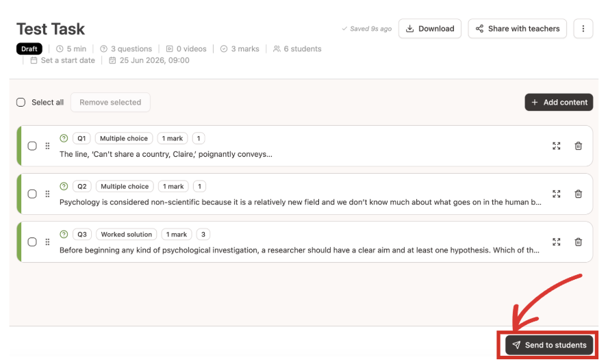Expand question Q3 to full view
Screen dimensions: 608x364
(557, 242)
